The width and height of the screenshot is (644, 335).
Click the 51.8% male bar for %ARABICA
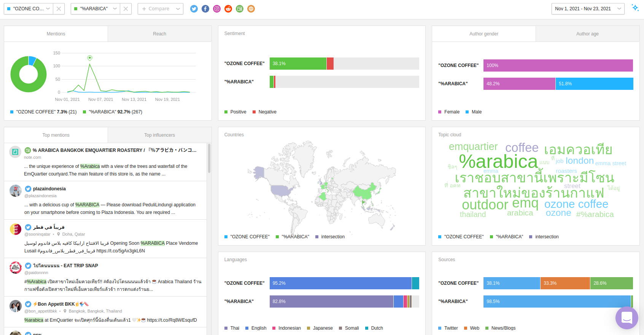(x=595, y=84)
